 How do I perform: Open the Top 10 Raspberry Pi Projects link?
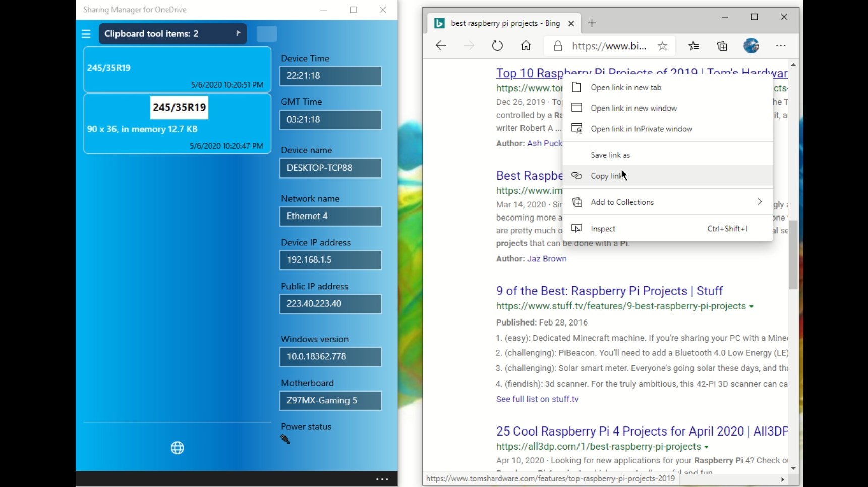(x=642, y=73)
